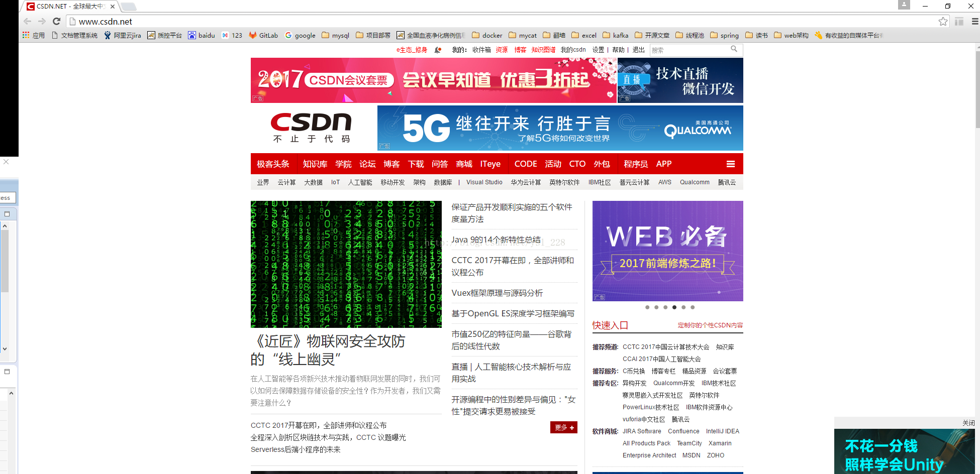Open the 阿里云jira bookmark
The width and height of the screenshot is (980, 474).
tap(123, 35)
